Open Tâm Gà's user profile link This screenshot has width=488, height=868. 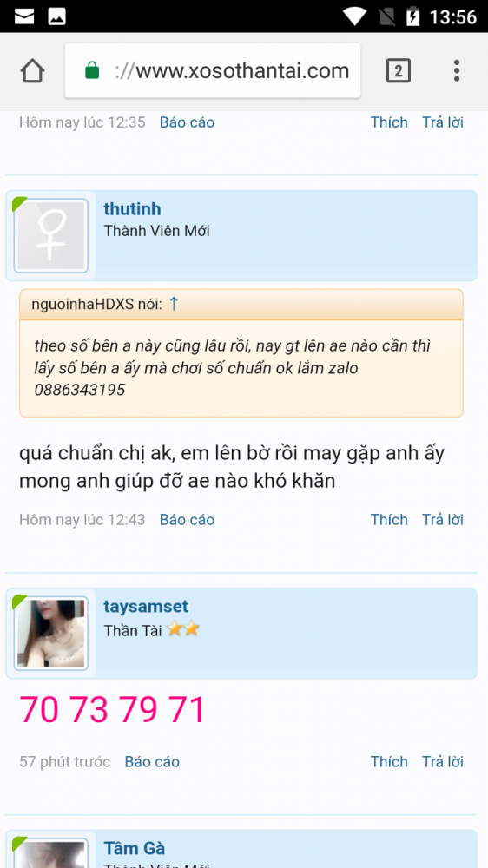(x=134, y=848)
